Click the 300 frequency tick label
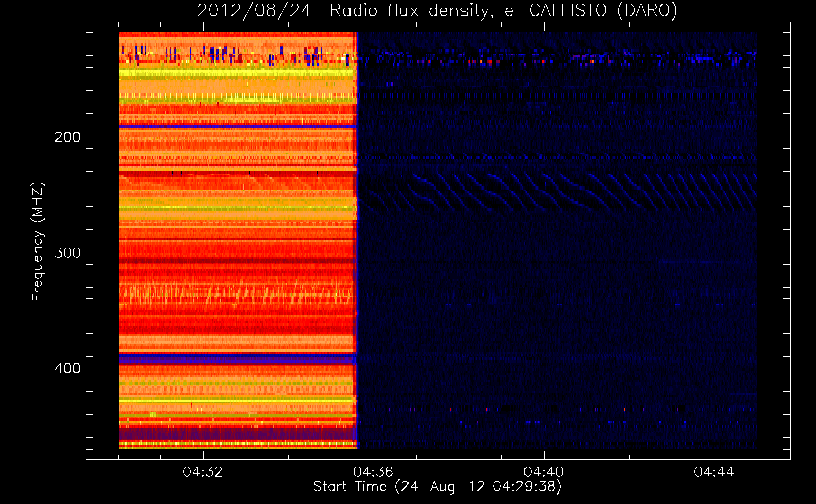This screenshot has width=816, height=504. pyautogui.click(x=68, y=253)
